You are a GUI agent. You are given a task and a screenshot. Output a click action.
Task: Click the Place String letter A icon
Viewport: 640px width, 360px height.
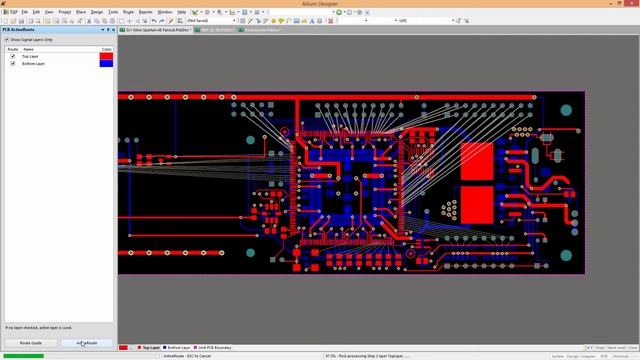pyautogui.click(x=312, y=21)
